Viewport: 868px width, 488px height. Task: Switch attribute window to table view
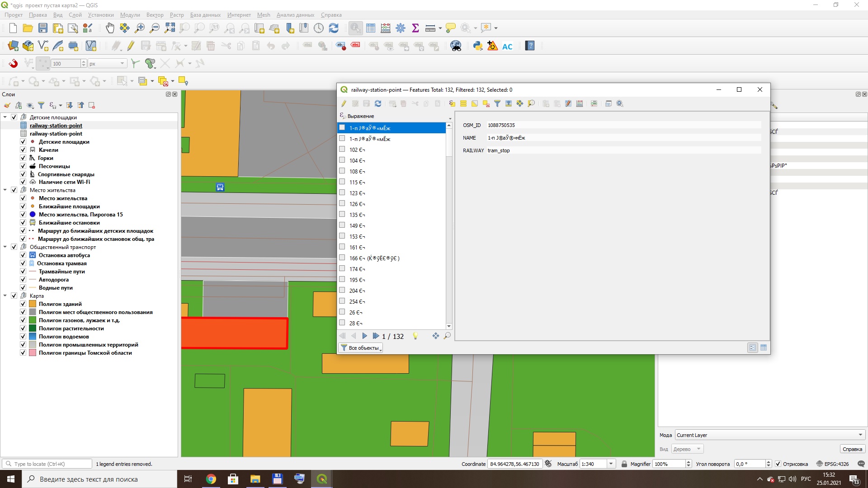point(764,347)
